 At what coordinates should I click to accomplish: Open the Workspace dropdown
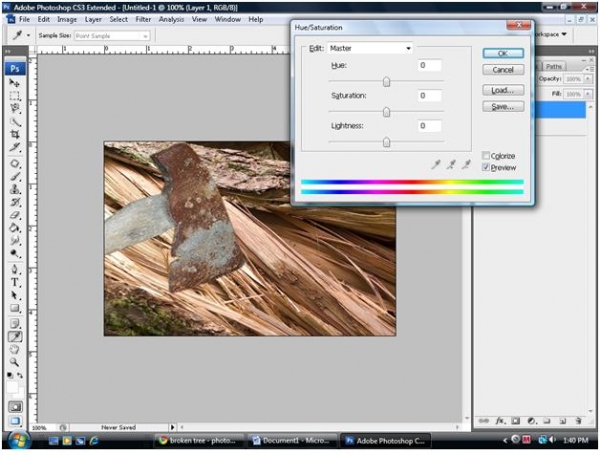coord(550,34)
